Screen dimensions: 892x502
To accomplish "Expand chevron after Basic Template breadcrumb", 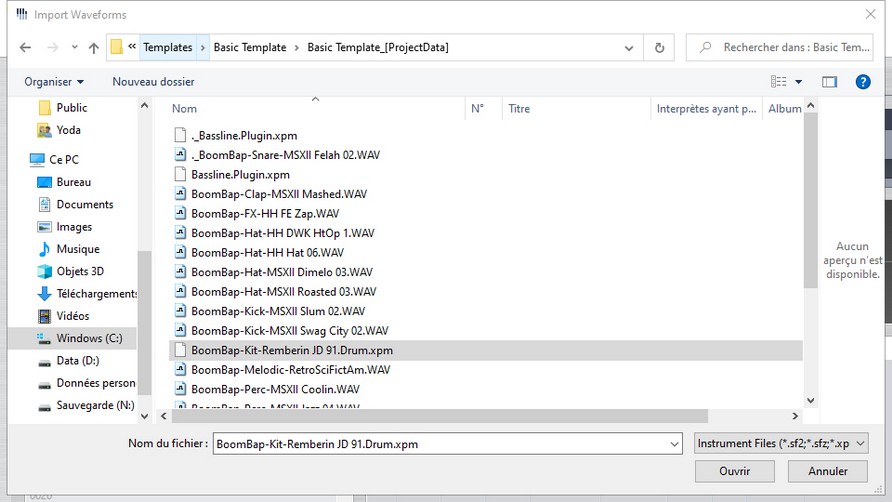I will (297, 48).
